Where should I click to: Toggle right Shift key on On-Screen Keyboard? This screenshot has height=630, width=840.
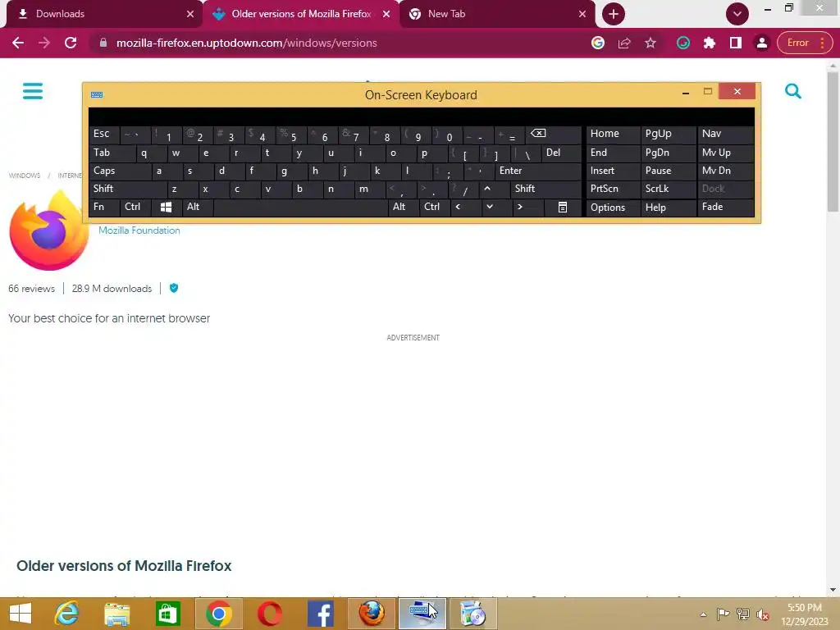[546, 189]
